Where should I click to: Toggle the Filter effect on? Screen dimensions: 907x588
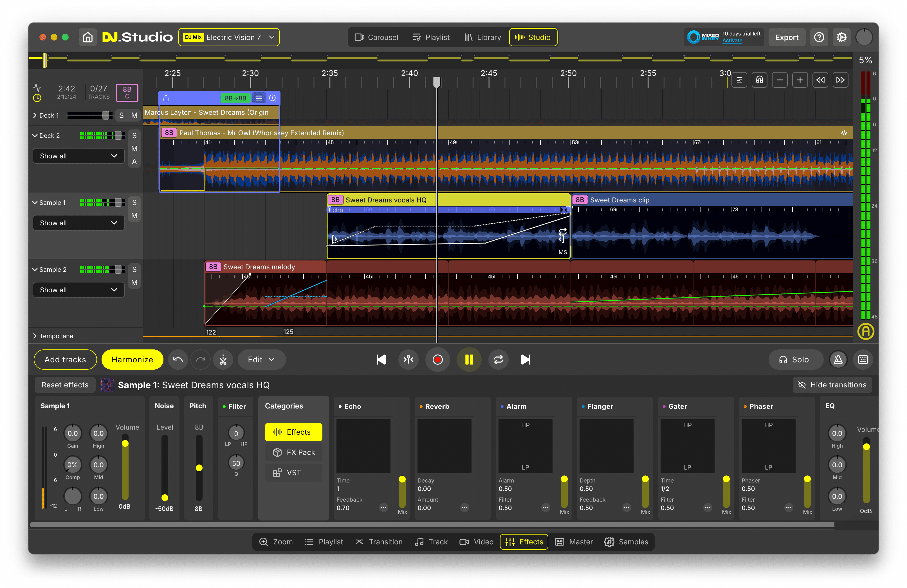pos(224,406)
